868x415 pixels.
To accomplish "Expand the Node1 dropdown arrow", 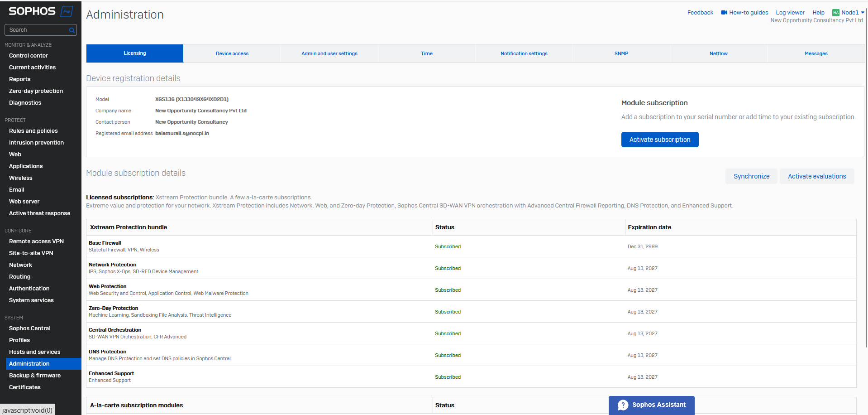I will coord(863,13).
